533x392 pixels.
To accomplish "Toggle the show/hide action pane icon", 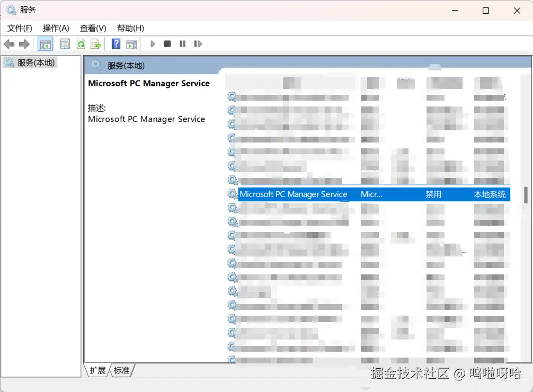I will point(131,44).
